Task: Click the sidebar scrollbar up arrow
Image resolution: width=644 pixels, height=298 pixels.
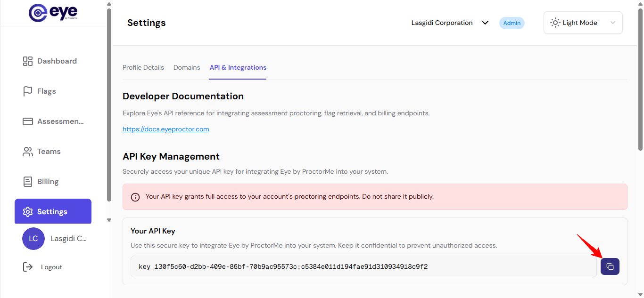Action: point(109,5)
